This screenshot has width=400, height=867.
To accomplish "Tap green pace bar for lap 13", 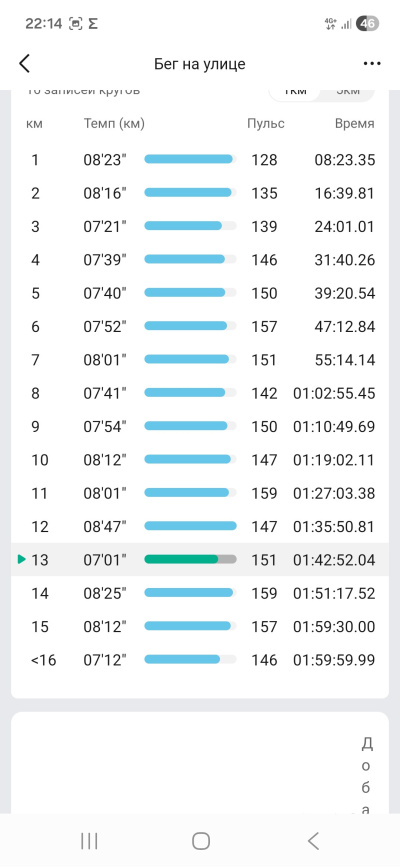I will 190,559.
